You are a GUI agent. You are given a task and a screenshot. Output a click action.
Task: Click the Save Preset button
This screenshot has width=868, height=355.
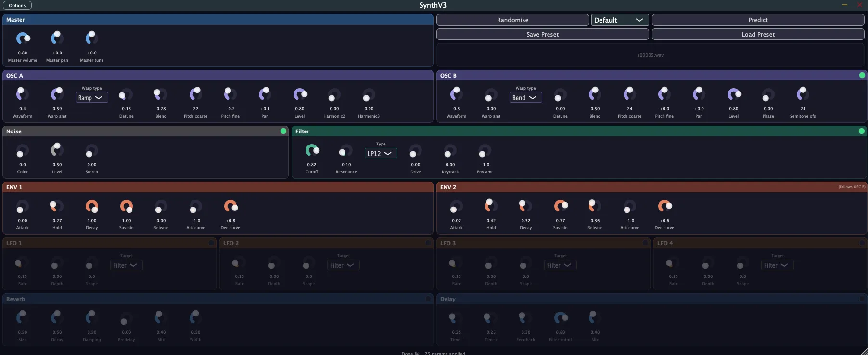point(542,34)
